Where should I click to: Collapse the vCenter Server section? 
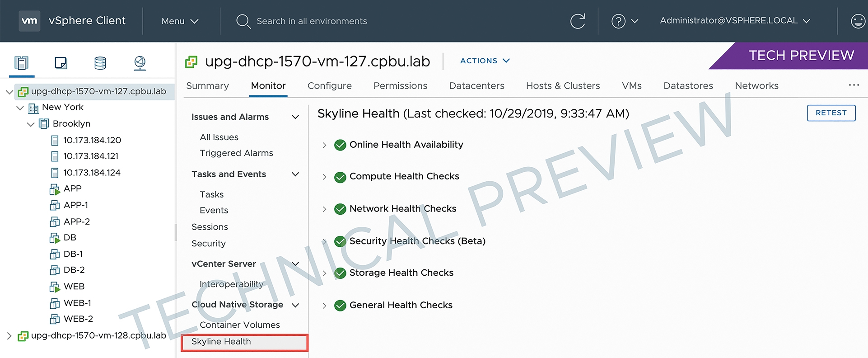coord(295,264)
